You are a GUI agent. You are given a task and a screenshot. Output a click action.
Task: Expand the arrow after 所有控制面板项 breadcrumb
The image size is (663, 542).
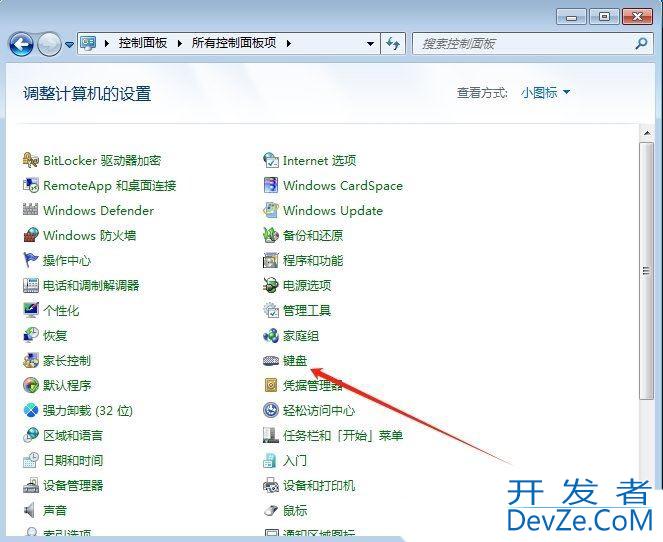[x=289, y=43]
